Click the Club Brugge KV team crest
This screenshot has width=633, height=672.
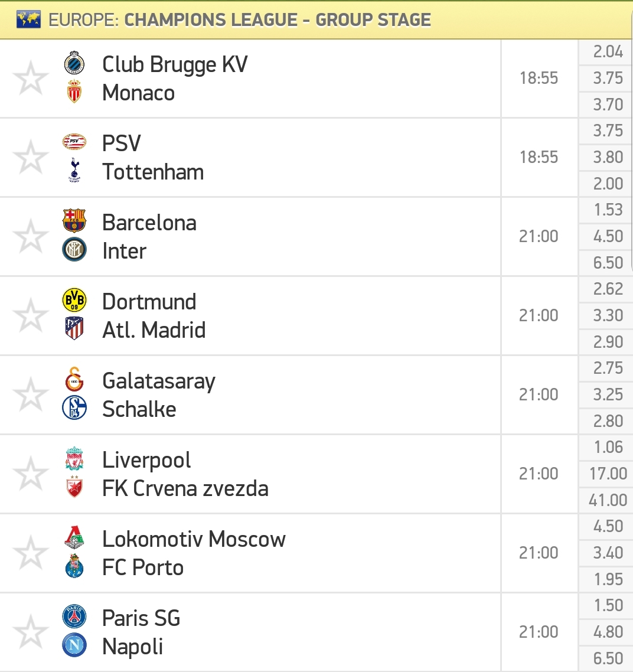(74, 64)
